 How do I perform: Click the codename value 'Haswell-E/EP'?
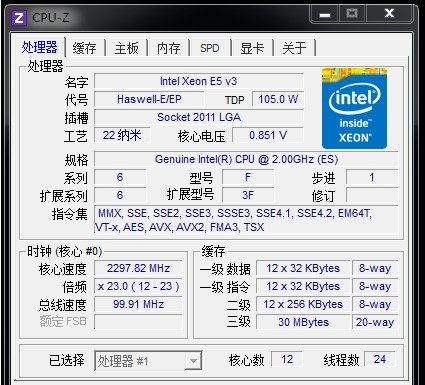149,99
